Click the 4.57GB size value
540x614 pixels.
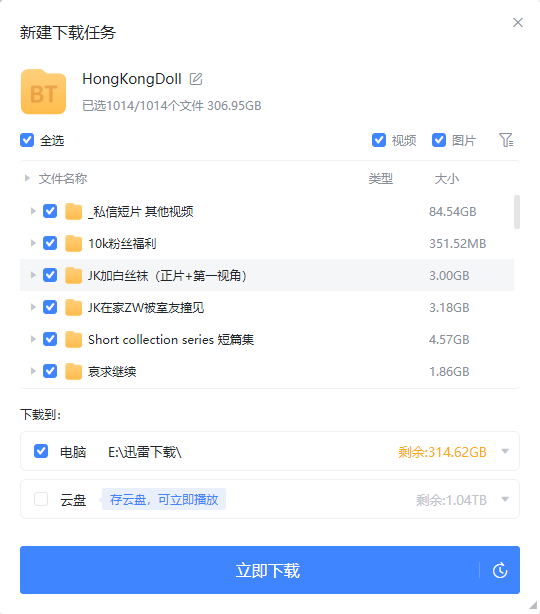(x=449, y=340)
